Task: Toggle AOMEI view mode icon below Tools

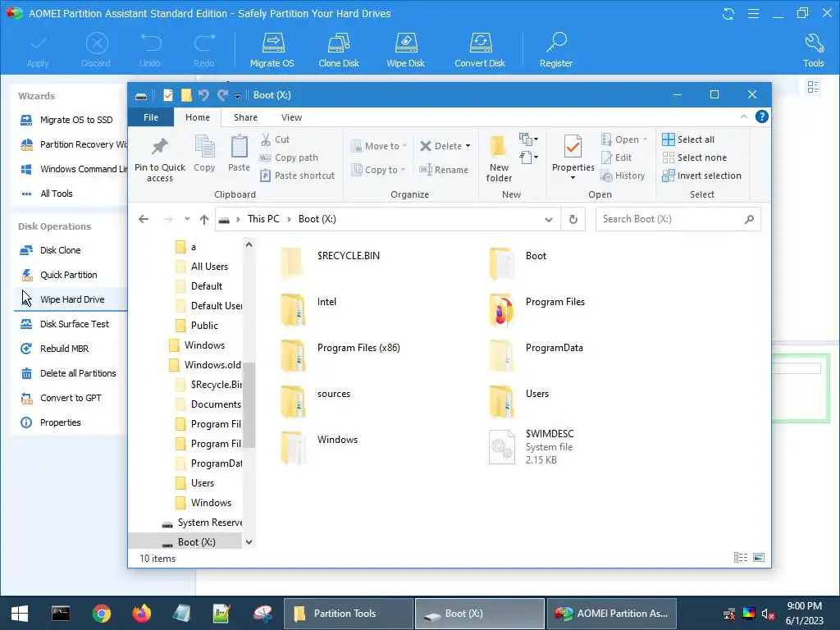Action: (813, 87)
